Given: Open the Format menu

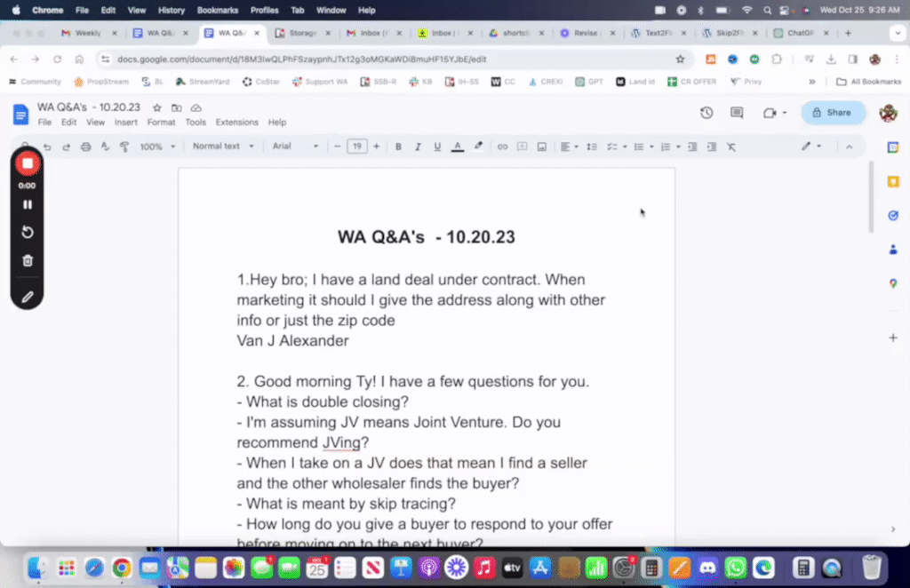Looking at the screenshot, I should coord(161,123).
